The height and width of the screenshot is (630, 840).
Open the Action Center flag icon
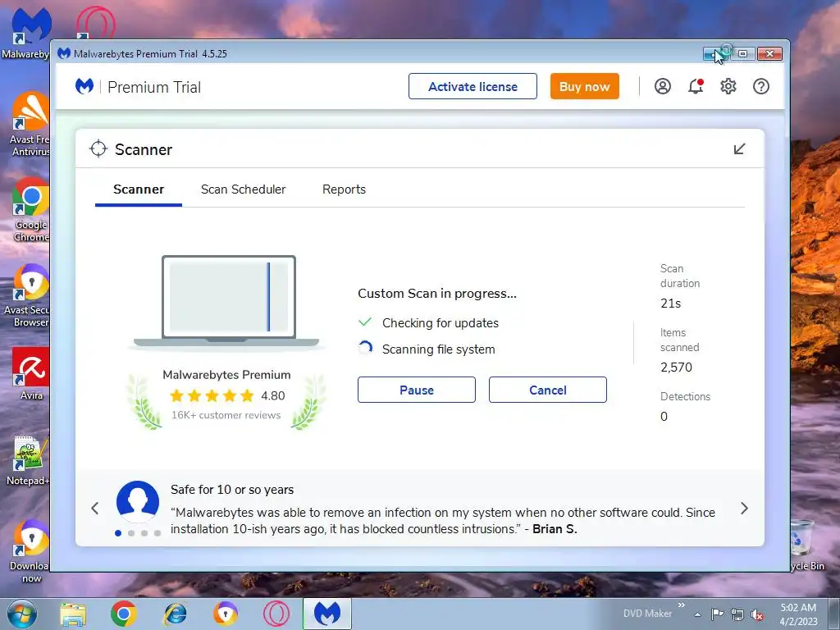tap(717, 614)
